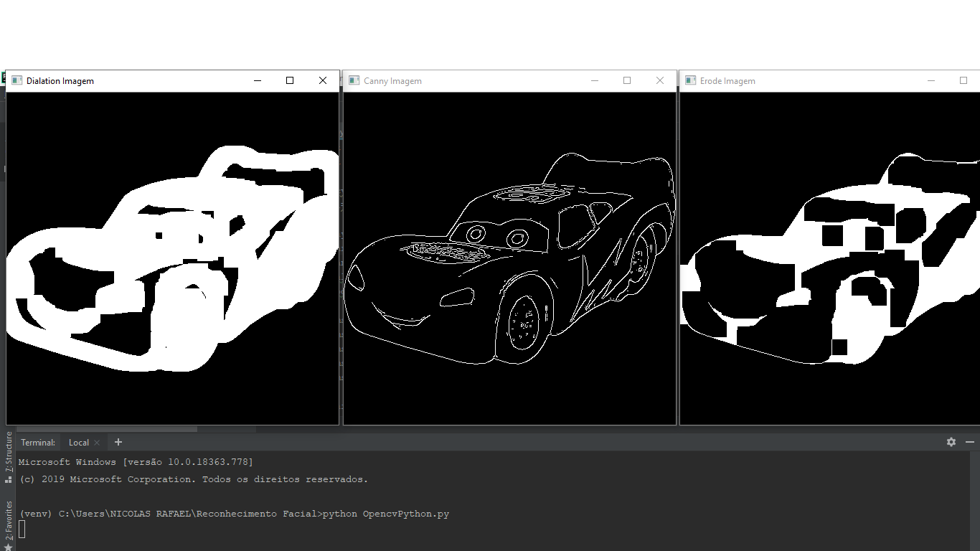Open the 2: Favorites side panel
Screen dimensions: 980x551
pyautogui.click(x=9, y=519)
